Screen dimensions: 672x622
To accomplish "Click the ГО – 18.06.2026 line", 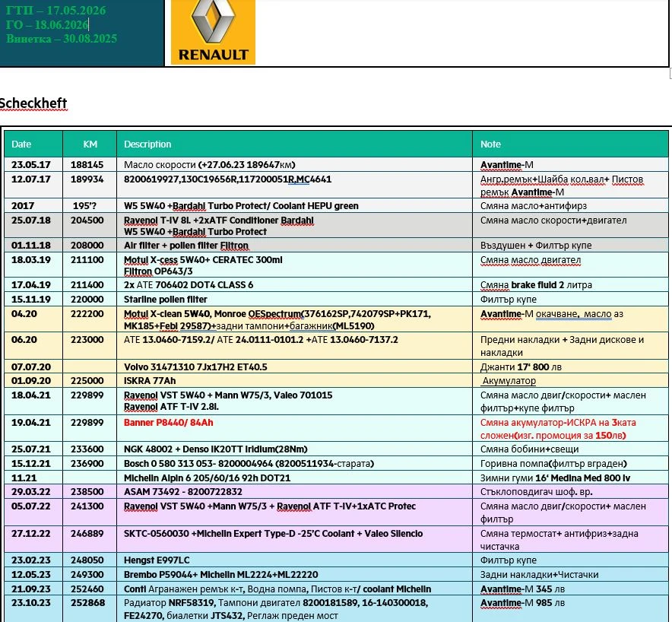I will (x=47, y=24).
